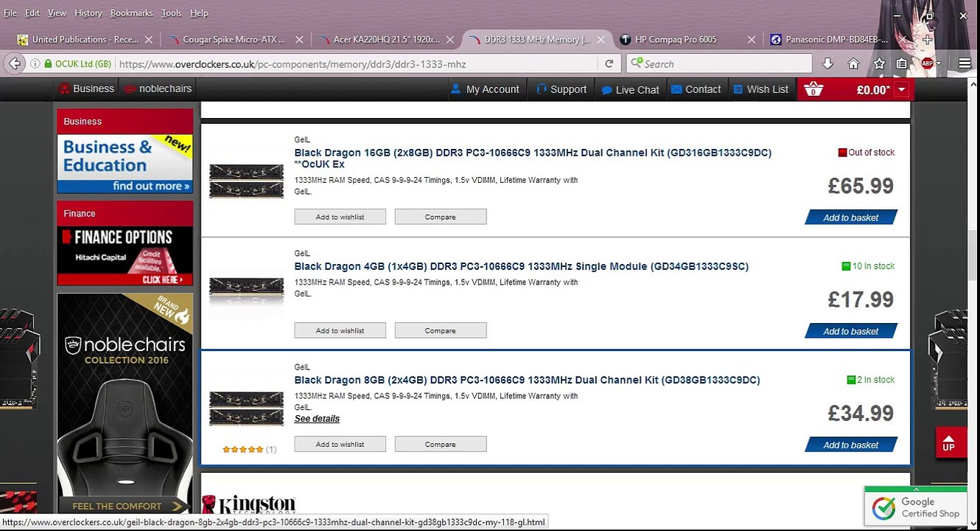The image size is (980, 531).
Task: Open the Black Dragon 4GB product title link
Action: click(x=521, y=266)
